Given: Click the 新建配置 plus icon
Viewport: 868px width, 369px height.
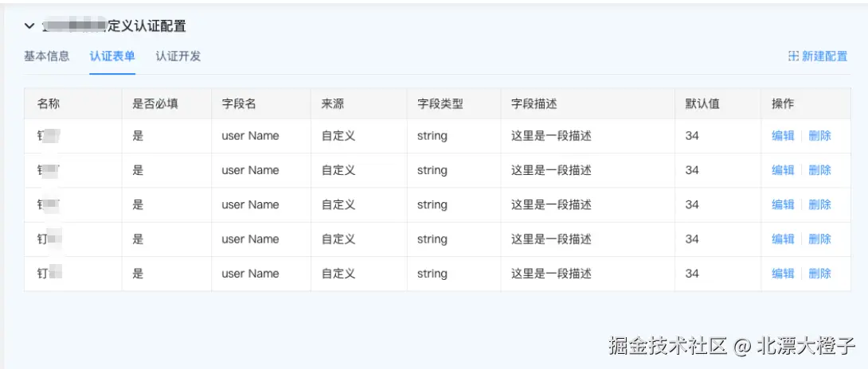Looking at the screenshot, I should (793, 56).
